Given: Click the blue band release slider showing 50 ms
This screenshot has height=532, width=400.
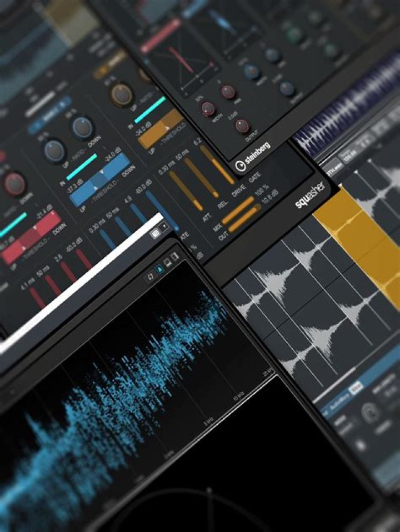Looking at the screenshot, I should pos(123,227).
